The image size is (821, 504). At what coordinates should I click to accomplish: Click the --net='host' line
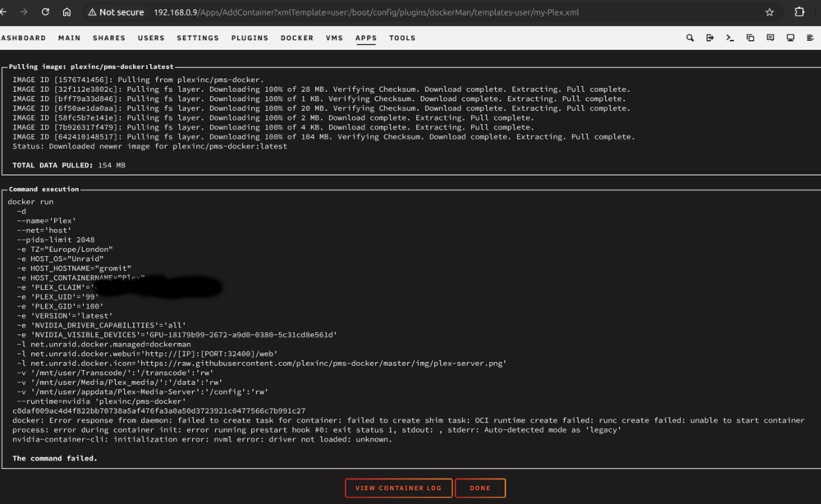[44, 231]
